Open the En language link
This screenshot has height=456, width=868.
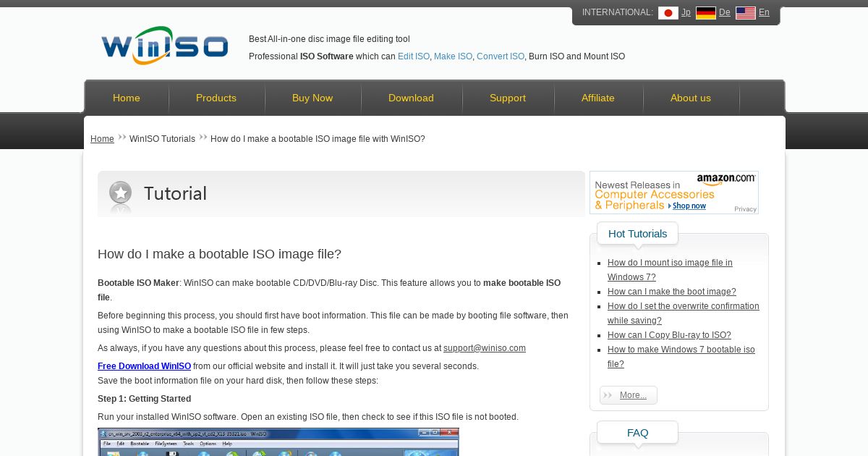click(x=764, y=12)
